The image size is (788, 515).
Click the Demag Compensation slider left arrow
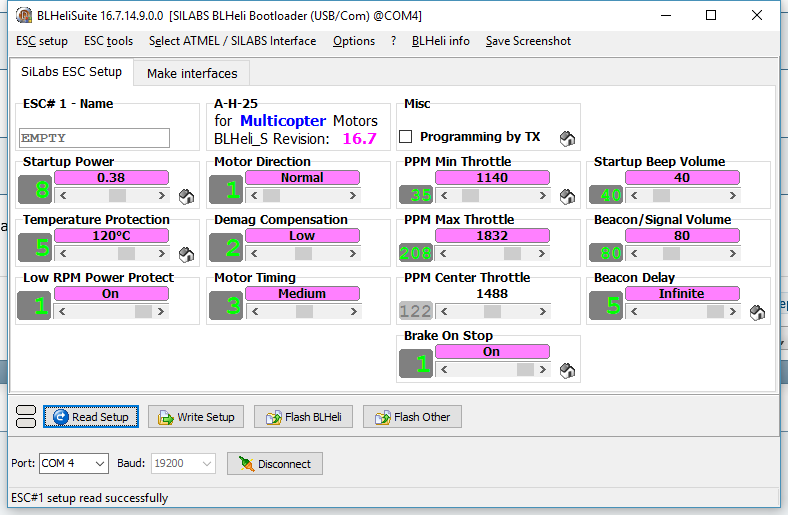click(x=252, y=254)
